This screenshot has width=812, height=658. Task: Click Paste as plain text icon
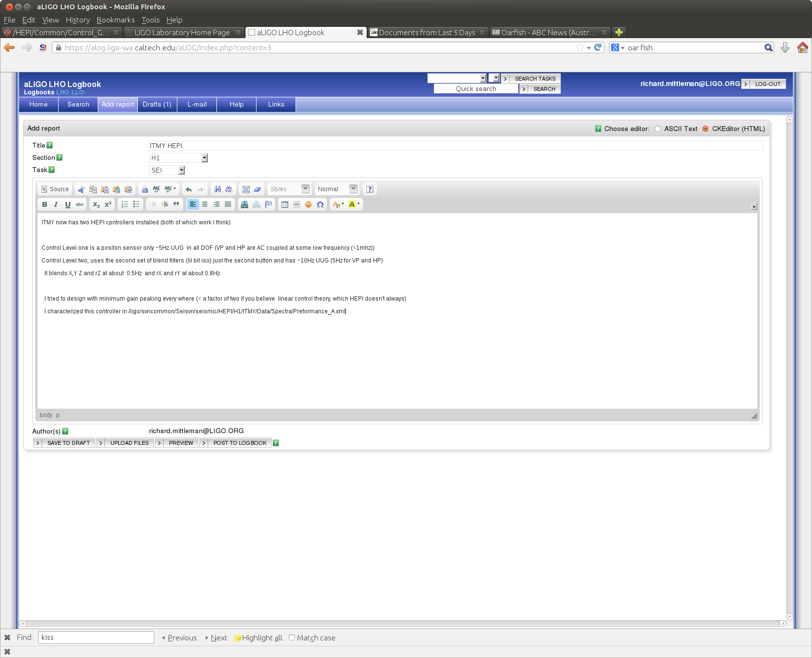coord(116,189)
